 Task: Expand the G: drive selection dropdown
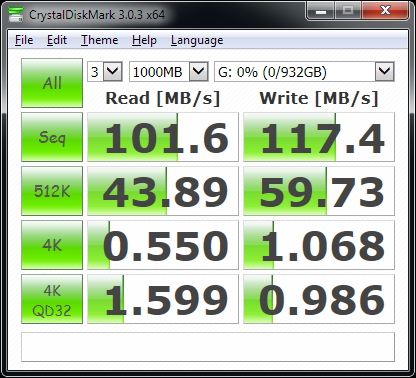pyautogui.click(x=384, y=71)
